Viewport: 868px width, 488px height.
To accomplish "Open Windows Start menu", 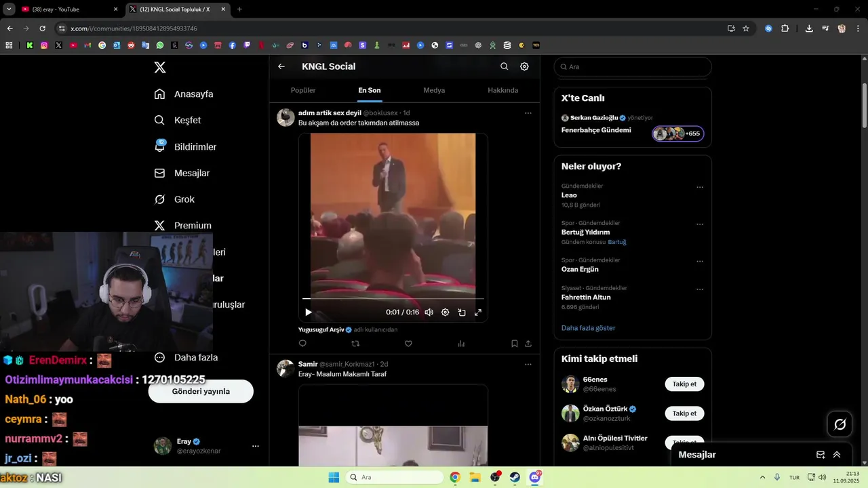I will pyautogui.click(x=334, y=477).
